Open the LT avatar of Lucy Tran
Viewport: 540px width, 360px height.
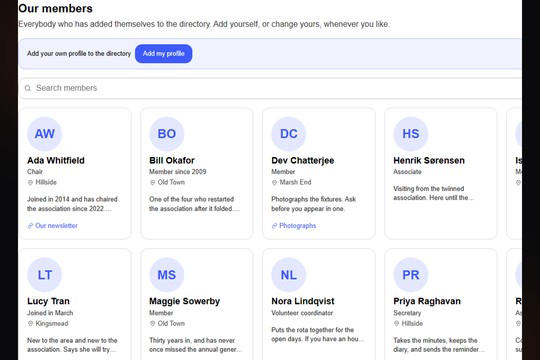click(x=45, y=275)
